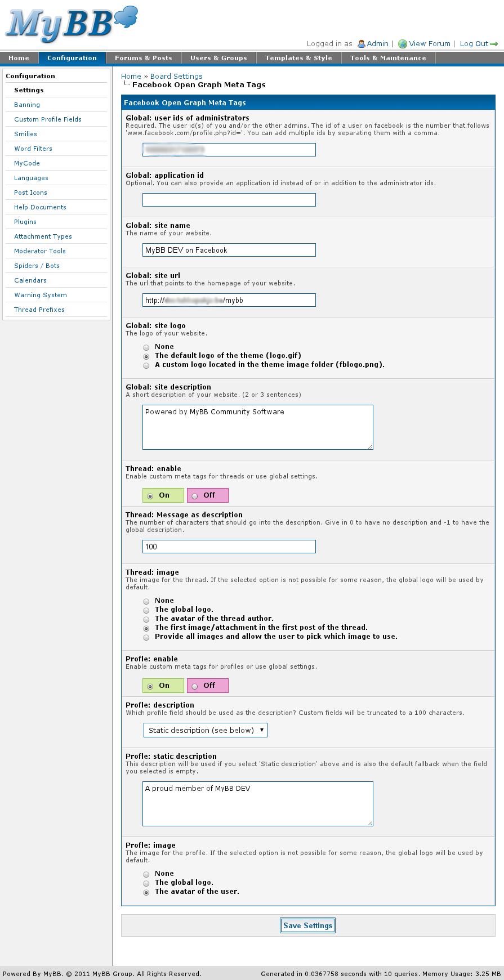Select avatar of thread author option
Image resolution: width=504 pixels, height=980 pixels.
[146, 619]
